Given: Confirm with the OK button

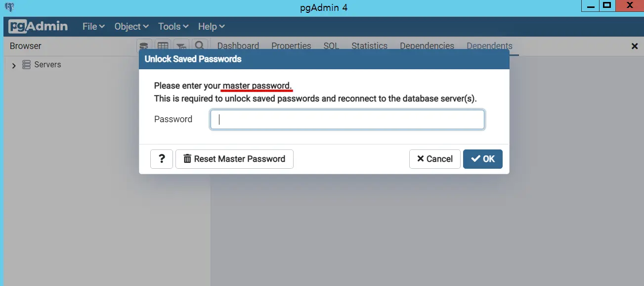Looking at the screenshot, I should pos(482,159).
